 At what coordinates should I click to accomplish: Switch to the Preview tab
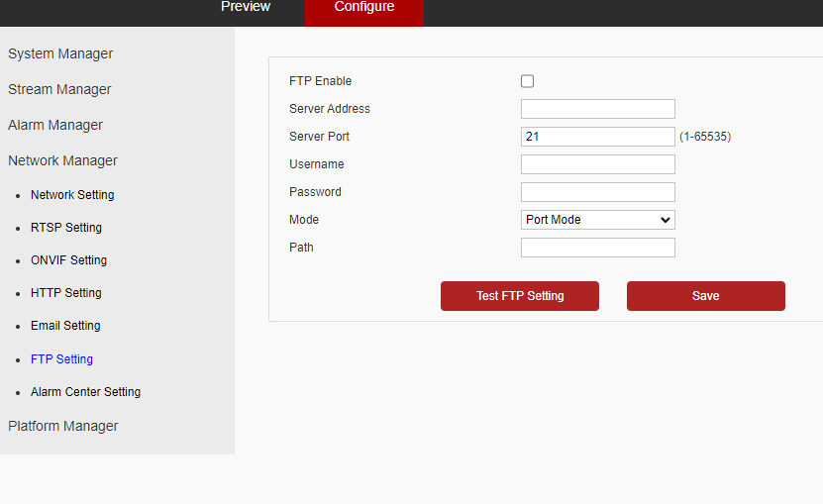point(246,7)
